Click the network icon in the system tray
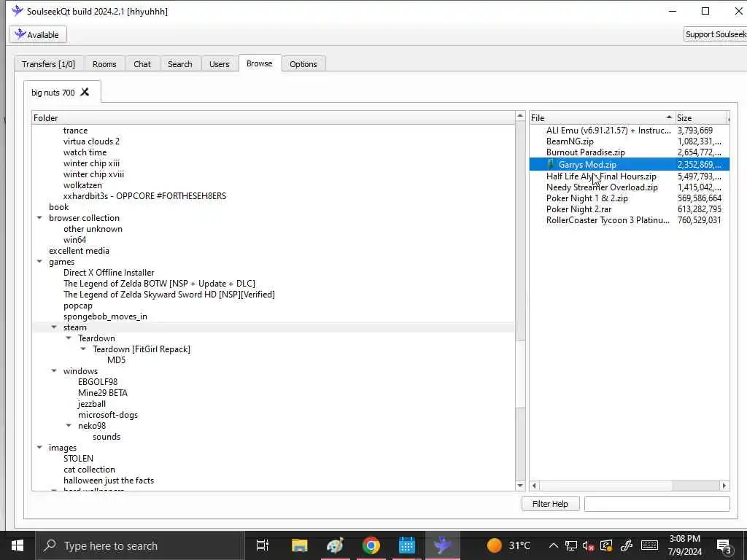 [570, 545]
